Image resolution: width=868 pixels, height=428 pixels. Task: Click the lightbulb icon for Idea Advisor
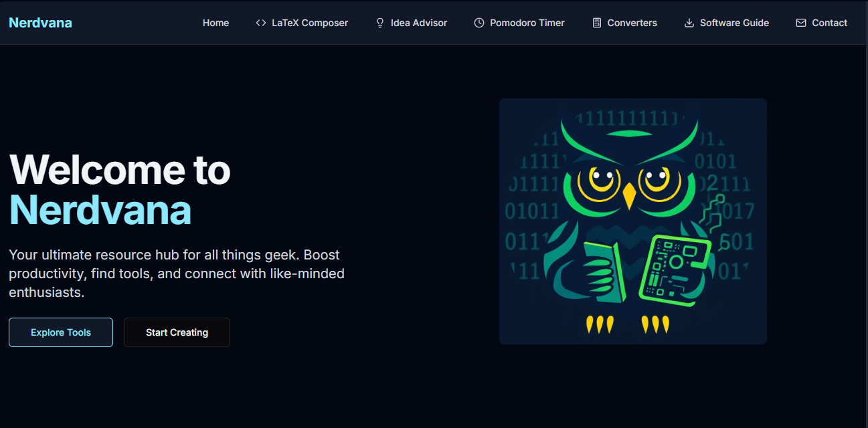(380, 23)
